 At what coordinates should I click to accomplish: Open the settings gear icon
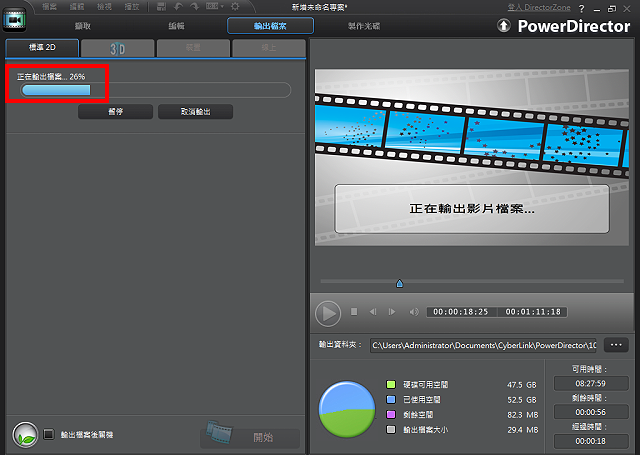click(235, 7)
